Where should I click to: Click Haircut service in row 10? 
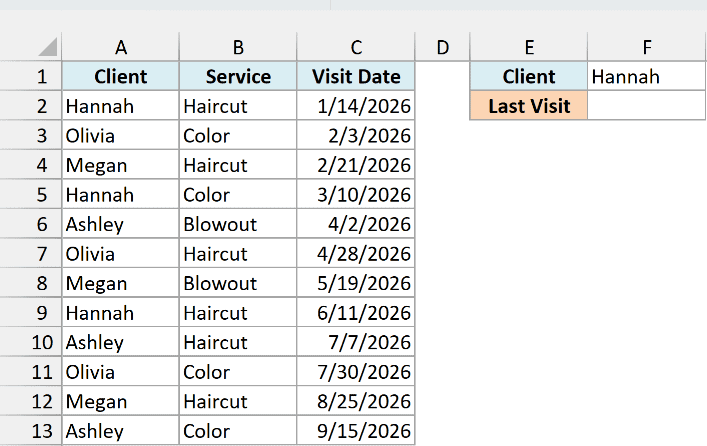coord(238,342)
